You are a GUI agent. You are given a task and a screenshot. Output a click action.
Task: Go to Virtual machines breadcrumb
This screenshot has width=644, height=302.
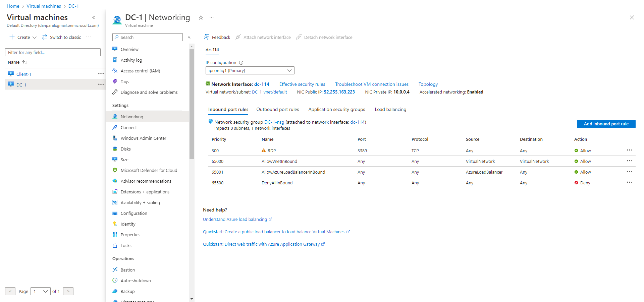click(x=44, y=6)
